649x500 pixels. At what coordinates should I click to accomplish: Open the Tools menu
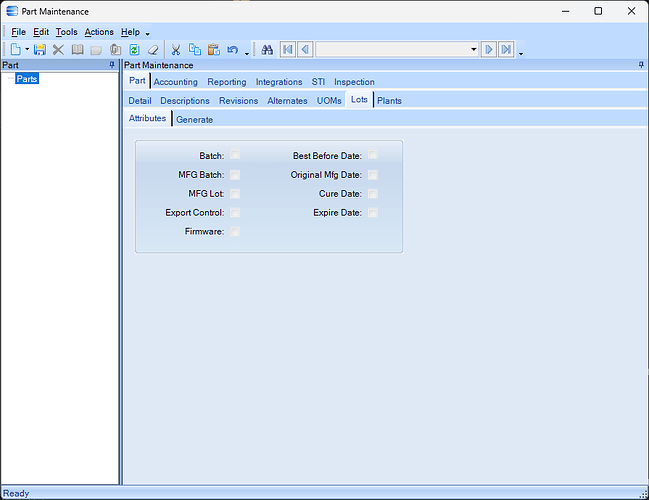point(67,32)
